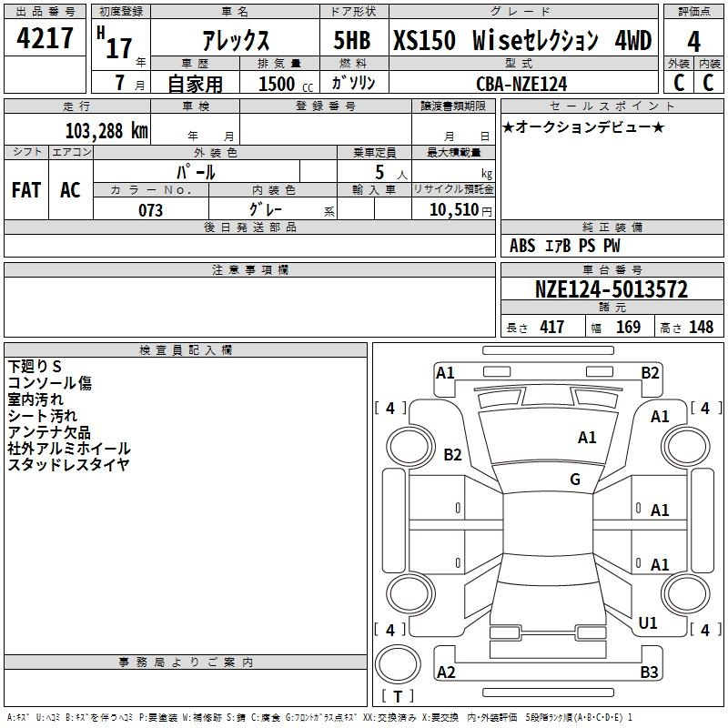Click the model code CBA-NZE124
This screenshot has width=728, height=728.
click(x=521, y=84)
